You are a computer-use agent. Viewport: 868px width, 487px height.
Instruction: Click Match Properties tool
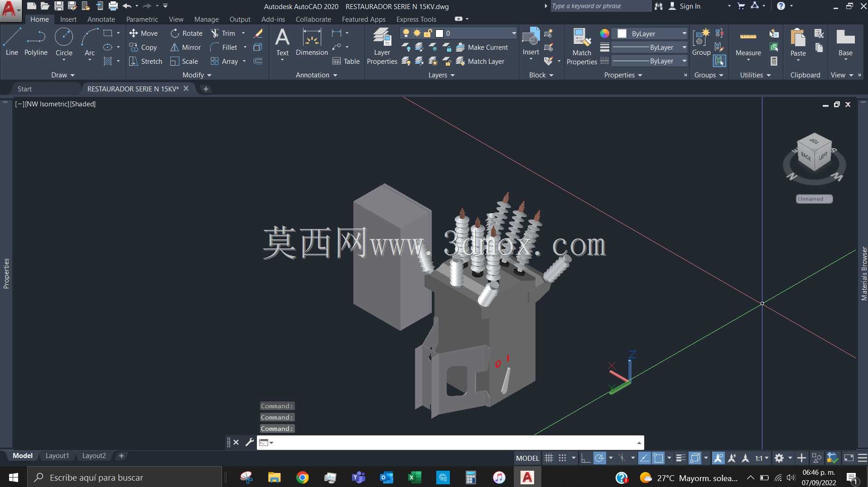[x=582, y=46]
